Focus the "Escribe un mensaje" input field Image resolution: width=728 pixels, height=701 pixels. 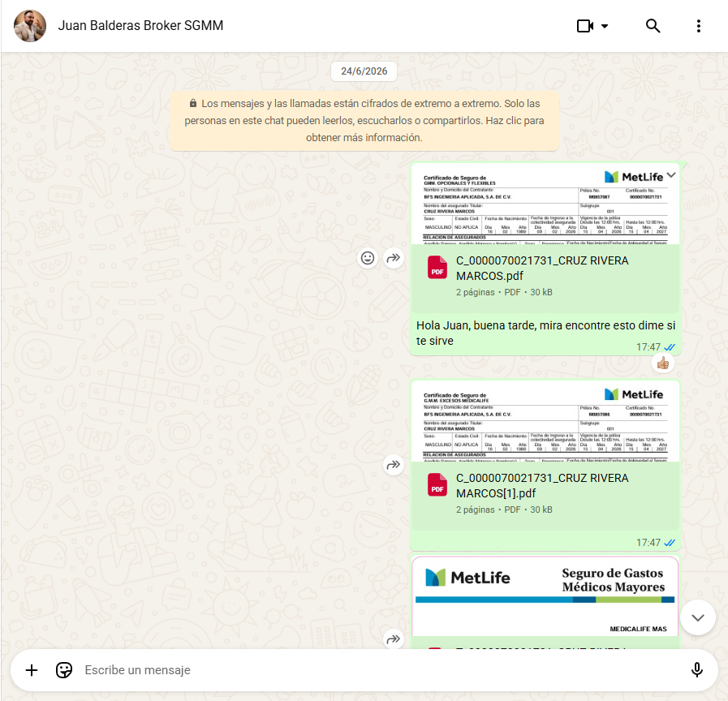[x=381, y=670]
